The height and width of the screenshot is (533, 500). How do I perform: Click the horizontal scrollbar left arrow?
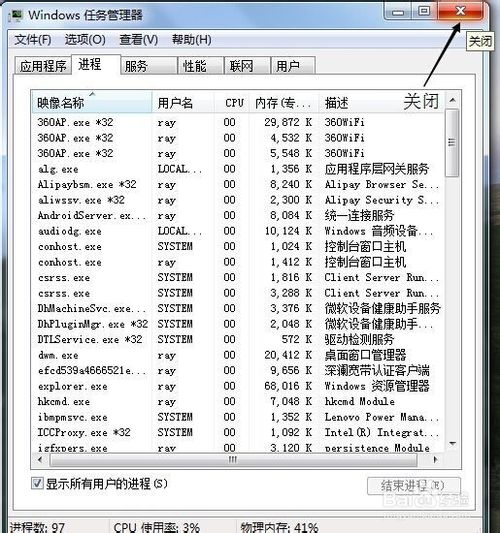[40, 460]
